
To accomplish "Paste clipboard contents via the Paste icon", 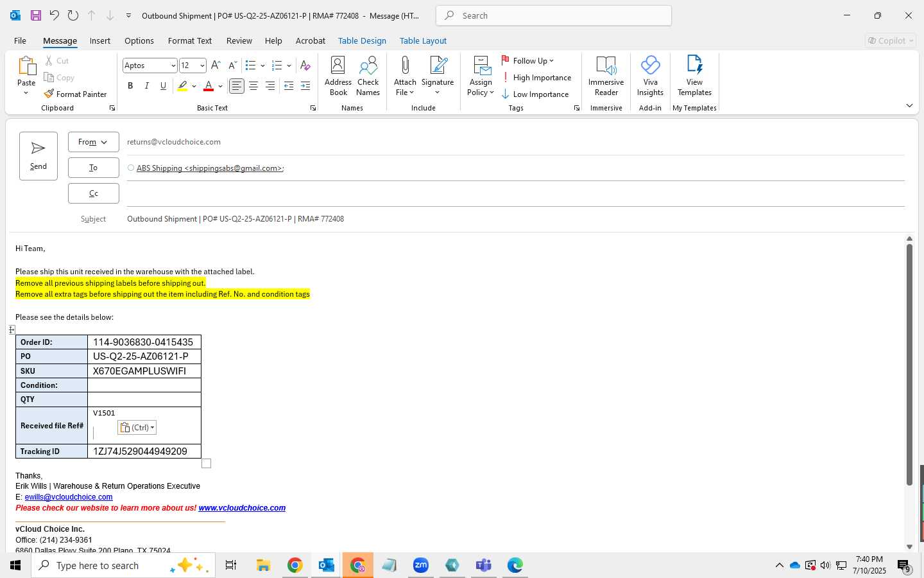I will (x=26, y=66).
